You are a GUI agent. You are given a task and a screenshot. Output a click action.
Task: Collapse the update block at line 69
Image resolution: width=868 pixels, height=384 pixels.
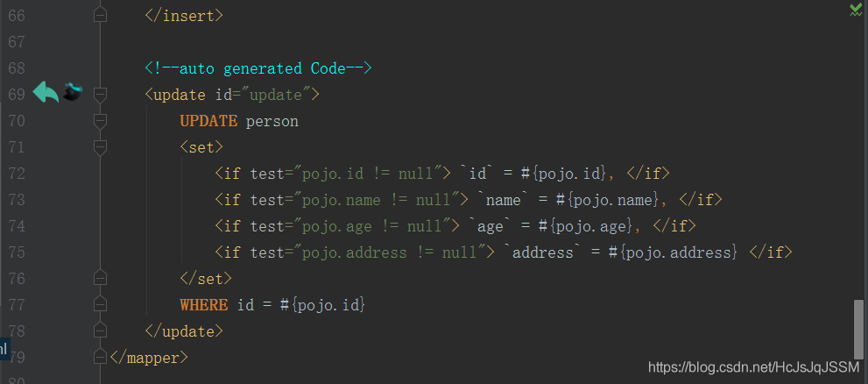tap(100, 94)
